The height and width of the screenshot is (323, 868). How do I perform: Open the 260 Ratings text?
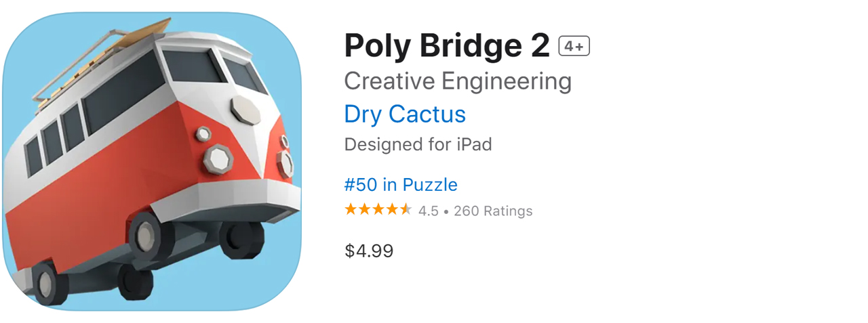[x=493, y=211]
